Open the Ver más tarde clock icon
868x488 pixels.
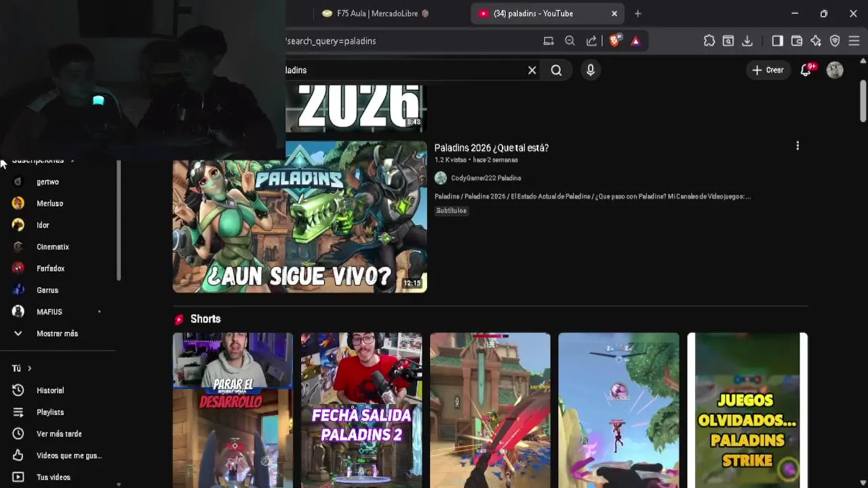(x=18, y=434)
